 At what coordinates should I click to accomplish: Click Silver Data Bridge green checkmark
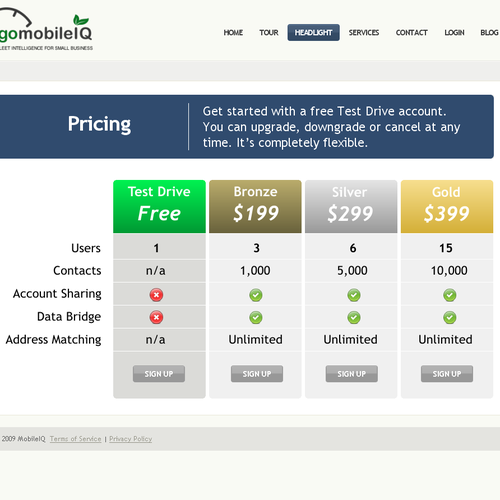354,317
